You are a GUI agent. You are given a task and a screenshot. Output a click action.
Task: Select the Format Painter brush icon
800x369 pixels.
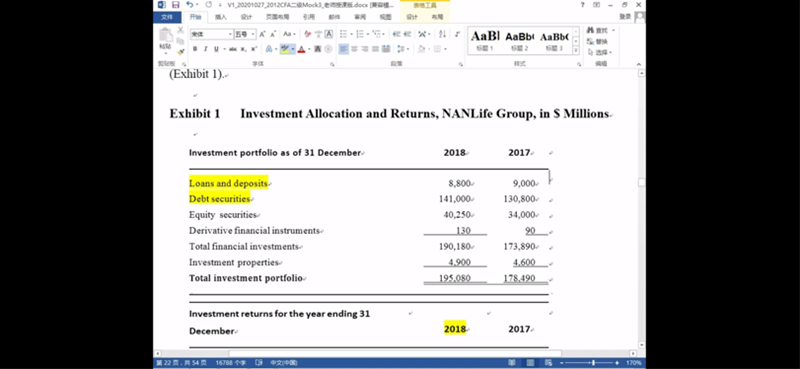pos(181,52)
